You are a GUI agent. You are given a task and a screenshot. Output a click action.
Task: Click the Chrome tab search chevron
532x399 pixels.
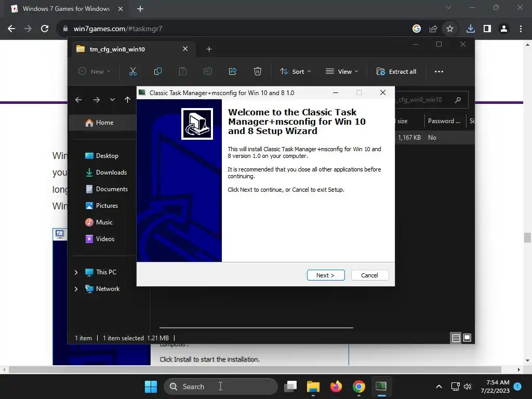pos(448,7)
